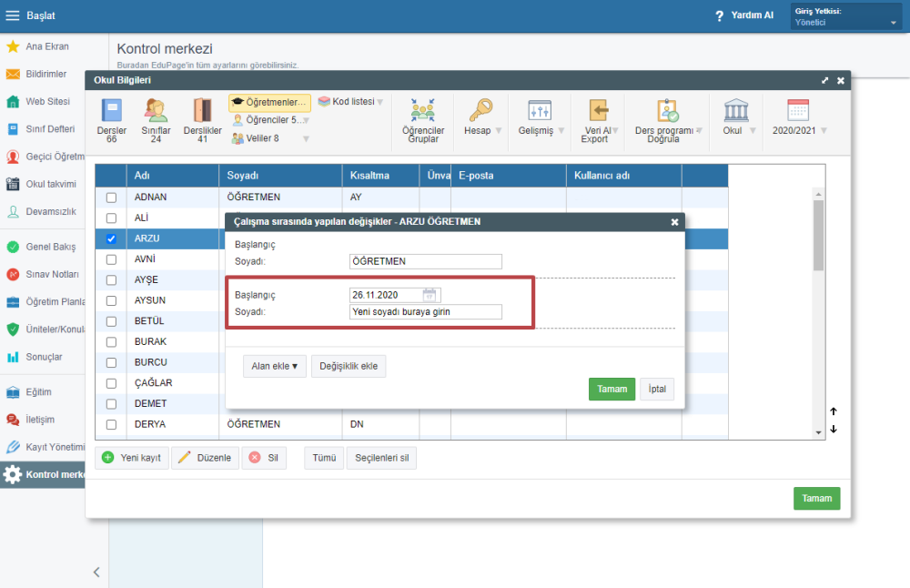
Task: Click the Yardım Al question mark icon
Action: coord(719,15)
